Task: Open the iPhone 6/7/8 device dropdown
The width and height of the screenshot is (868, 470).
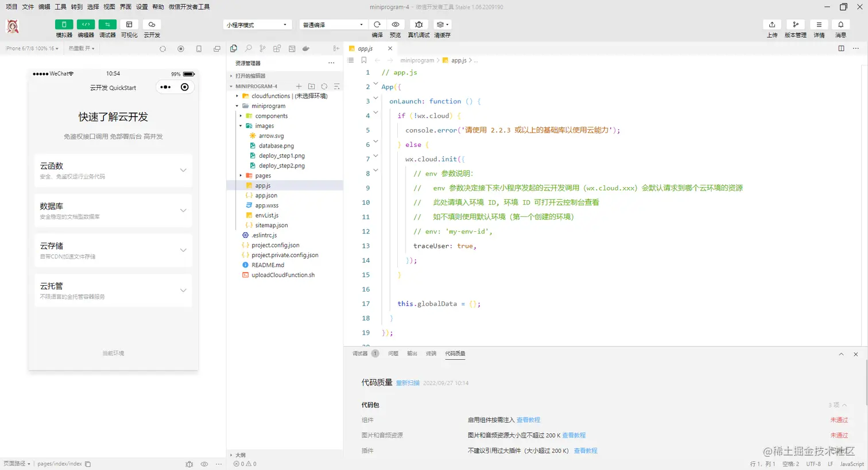Action: 32,49
